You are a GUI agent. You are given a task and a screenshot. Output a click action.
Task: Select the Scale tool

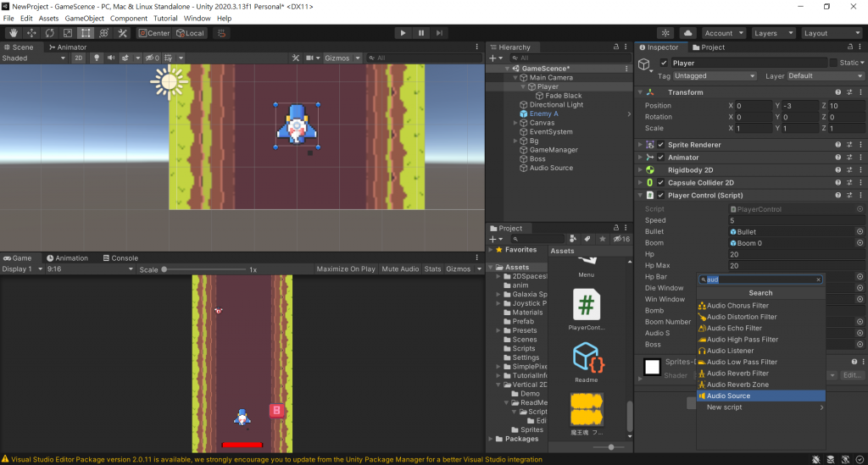point(68,33)
